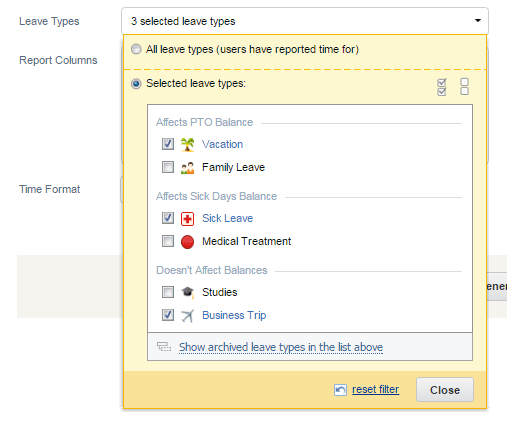Click the Sick Leave red cross icon
Screen dimensions: 507x425
pyautogui.click(x=187, y=219)
